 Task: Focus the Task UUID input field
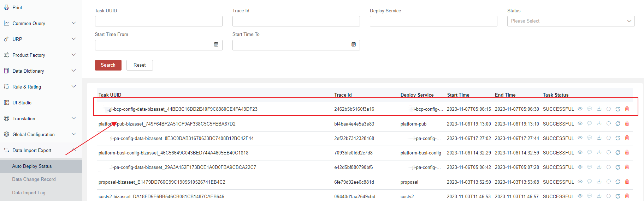[159, 21]
